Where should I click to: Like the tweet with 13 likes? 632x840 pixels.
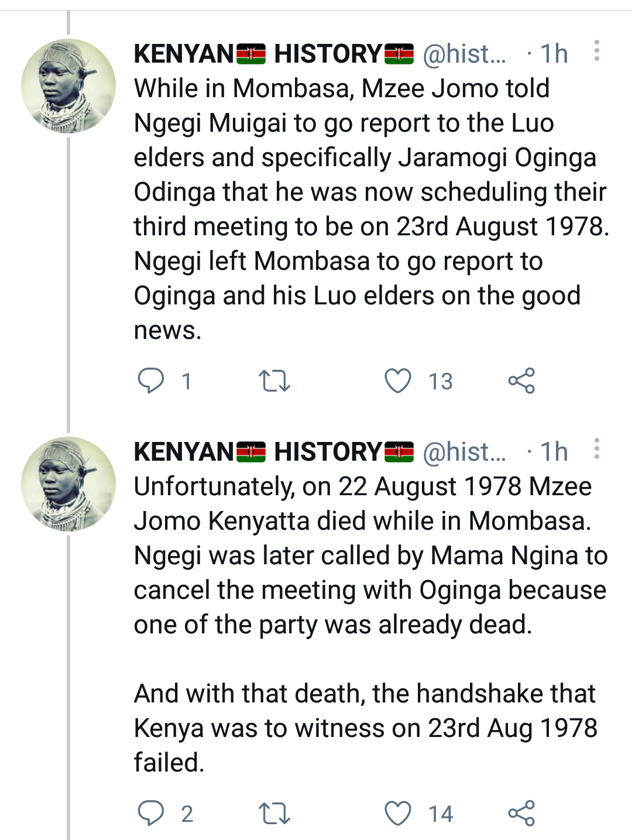398,380
